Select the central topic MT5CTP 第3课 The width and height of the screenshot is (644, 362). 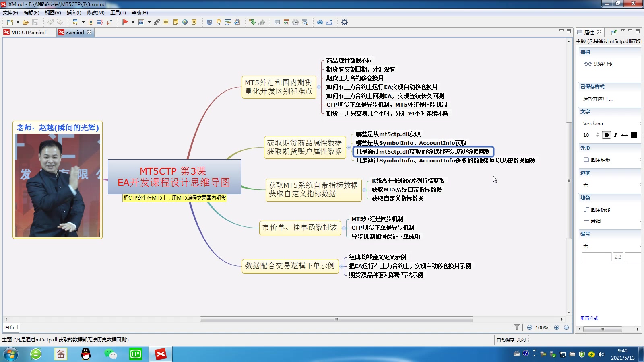click(175, 177)
